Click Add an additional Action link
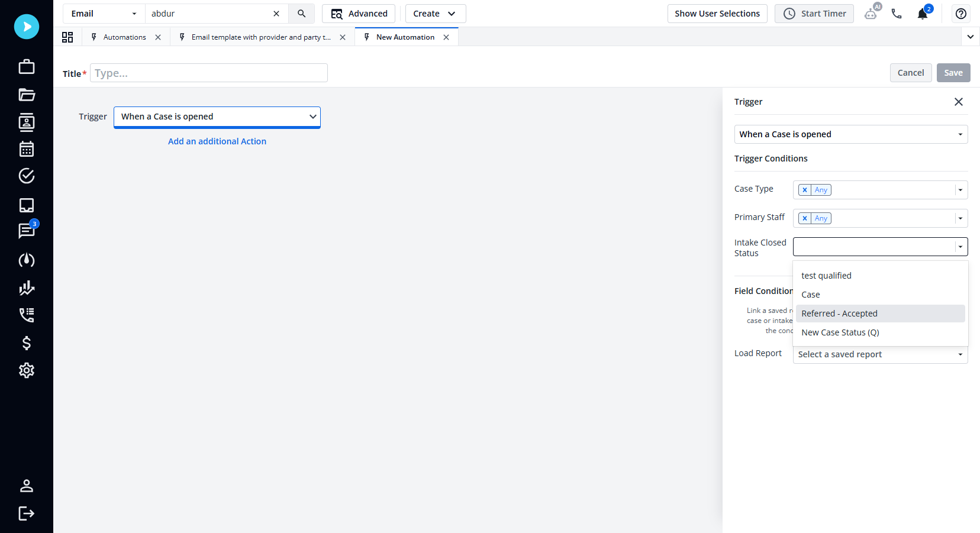Image resolution: width=980 pixels, height=533 pixels. [x=217, y=141]
